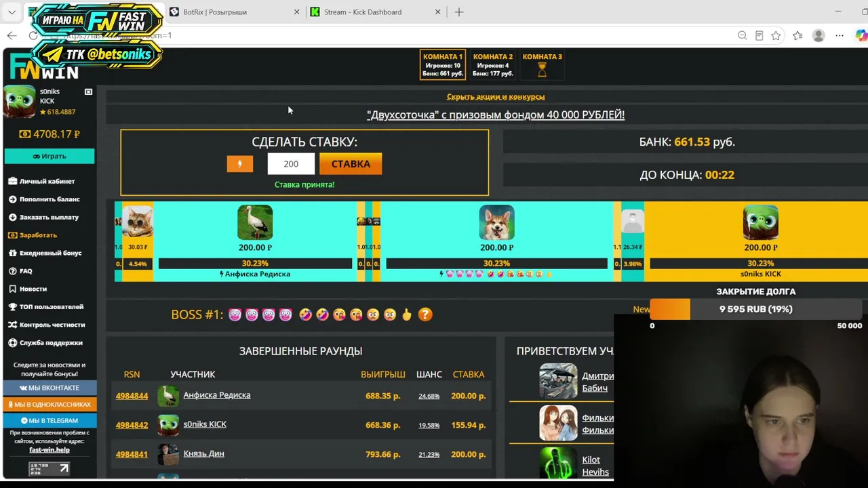The height and width of the screenshot is (488, 868).
Task: Click the tab list chevron at top left
Action: [x=12, y=12]
